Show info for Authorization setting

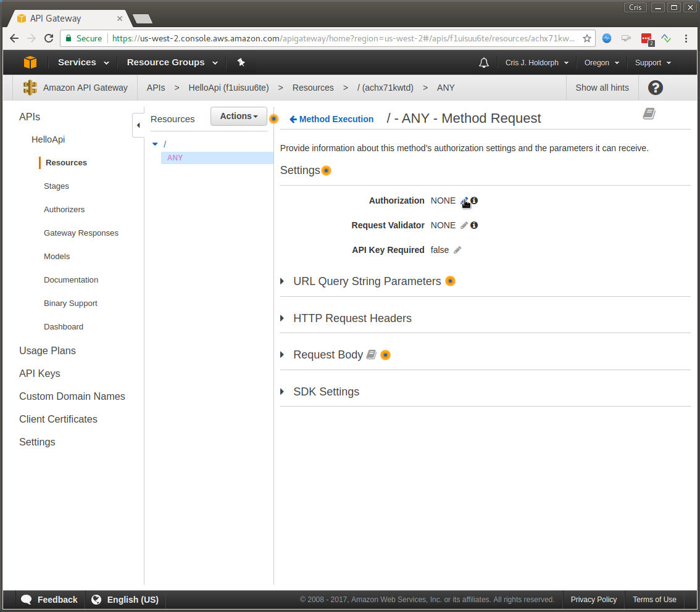tap(474, 201)
